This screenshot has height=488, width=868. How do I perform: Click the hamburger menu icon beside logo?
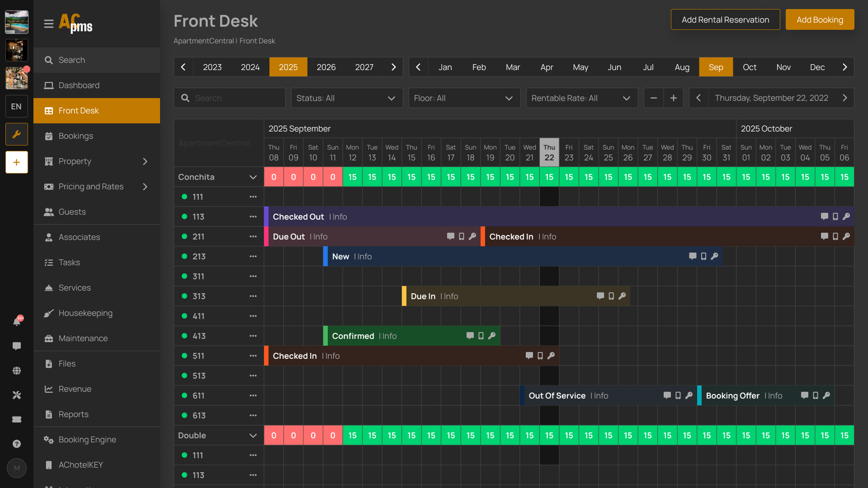pyautogui.click(x=49, y=23)
